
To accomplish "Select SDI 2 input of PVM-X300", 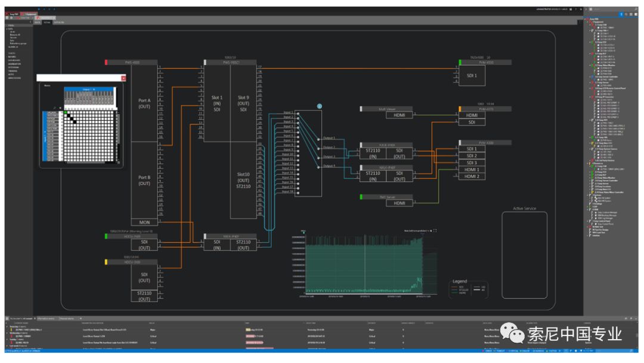I will pos(472,156).
